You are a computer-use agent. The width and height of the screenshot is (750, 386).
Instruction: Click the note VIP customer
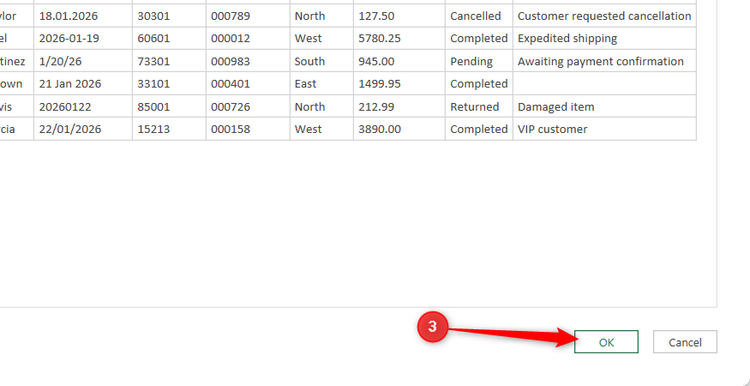(x=605, y=129)
